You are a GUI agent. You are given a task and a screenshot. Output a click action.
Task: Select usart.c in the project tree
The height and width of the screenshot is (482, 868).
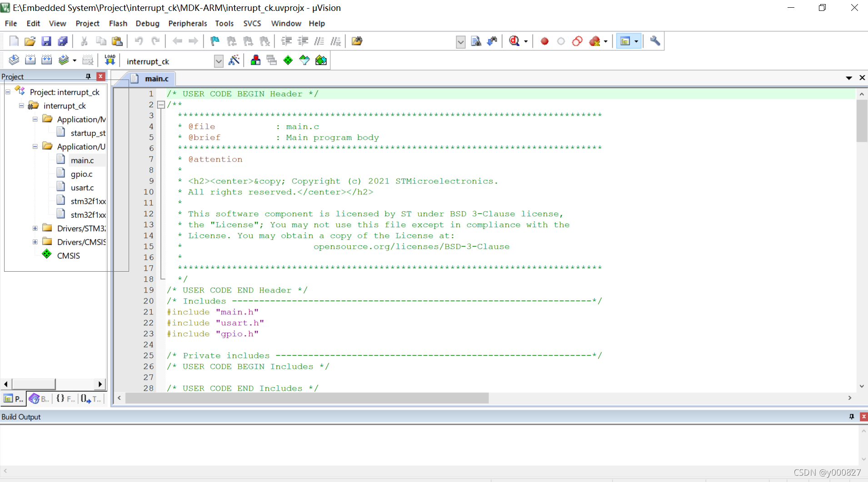82,188
